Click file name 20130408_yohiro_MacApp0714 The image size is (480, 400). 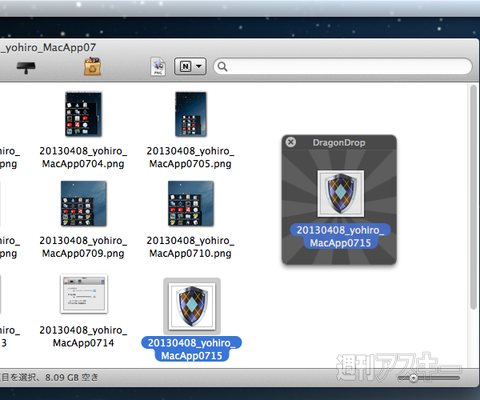(x=83, y=336)
